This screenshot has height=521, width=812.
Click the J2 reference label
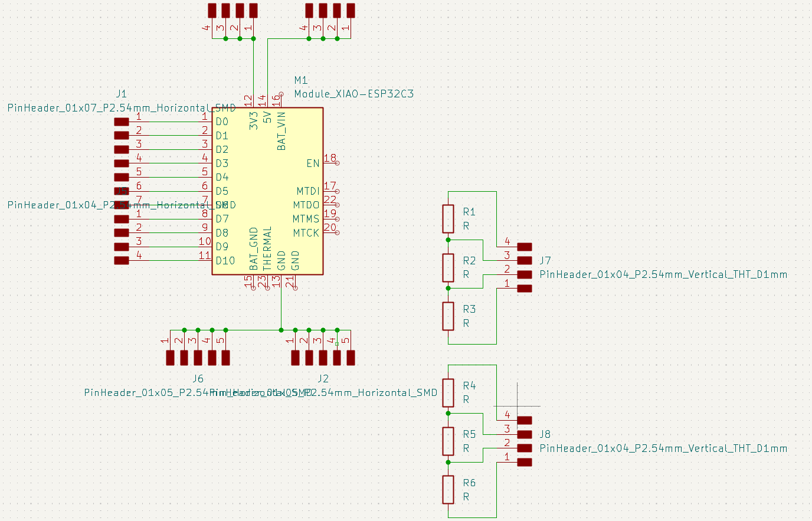(x=323, y=379)
